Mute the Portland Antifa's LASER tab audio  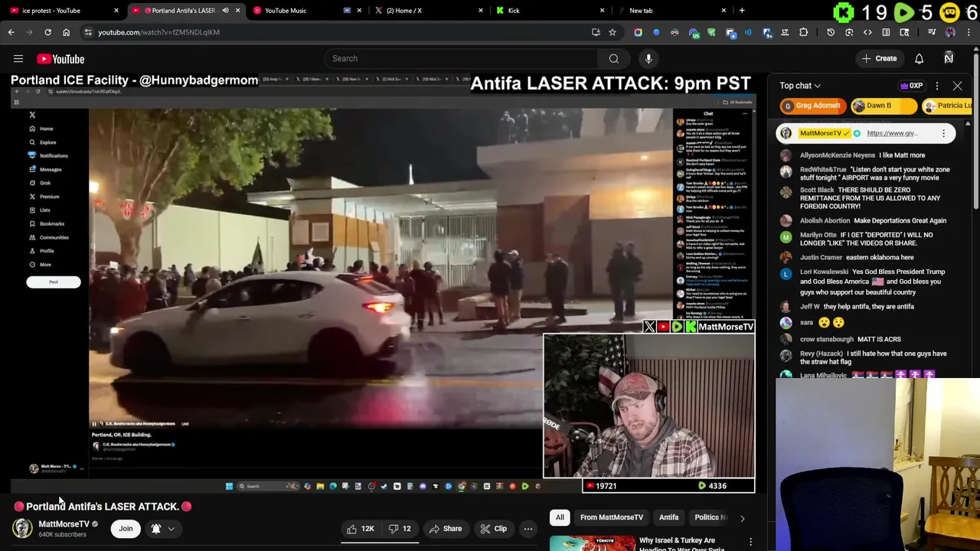pos(225,11)
